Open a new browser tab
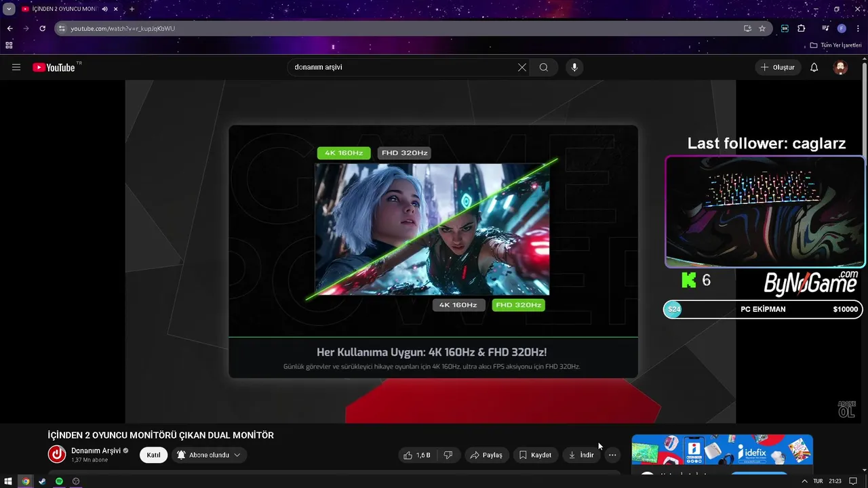The image size is (868, 488). pyautogui.click(x=132, y=9)
